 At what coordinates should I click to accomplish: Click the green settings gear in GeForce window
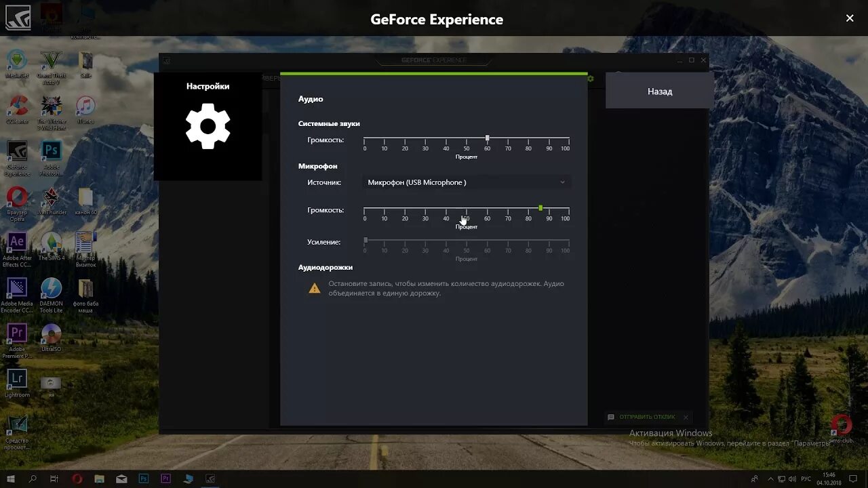[591, 79]
